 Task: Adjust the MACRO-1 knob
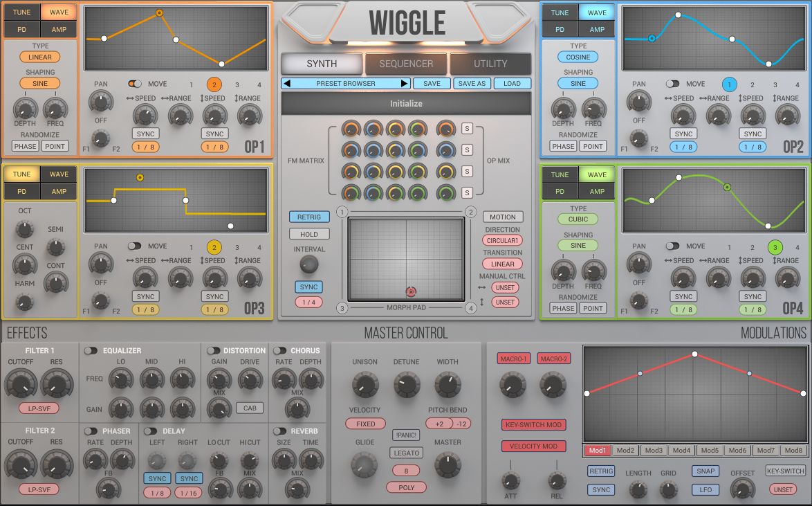pyautogui.click(x=512, y=385)
